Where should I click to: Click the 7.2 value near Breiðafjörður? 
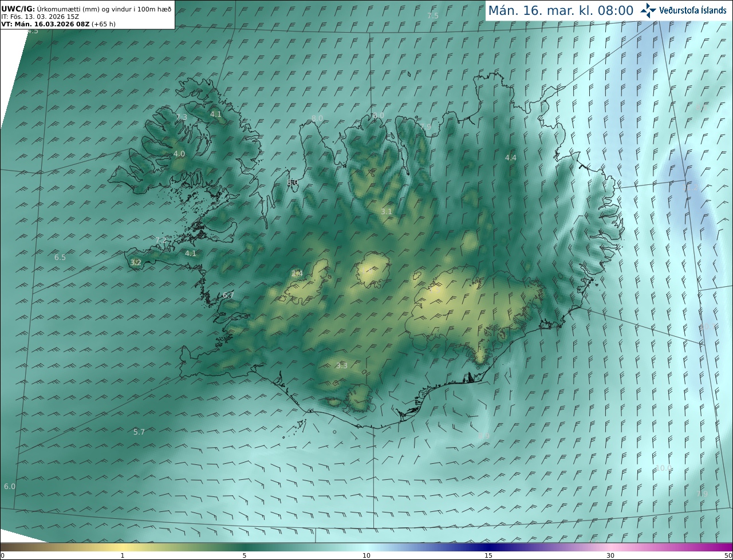point(161,240)
